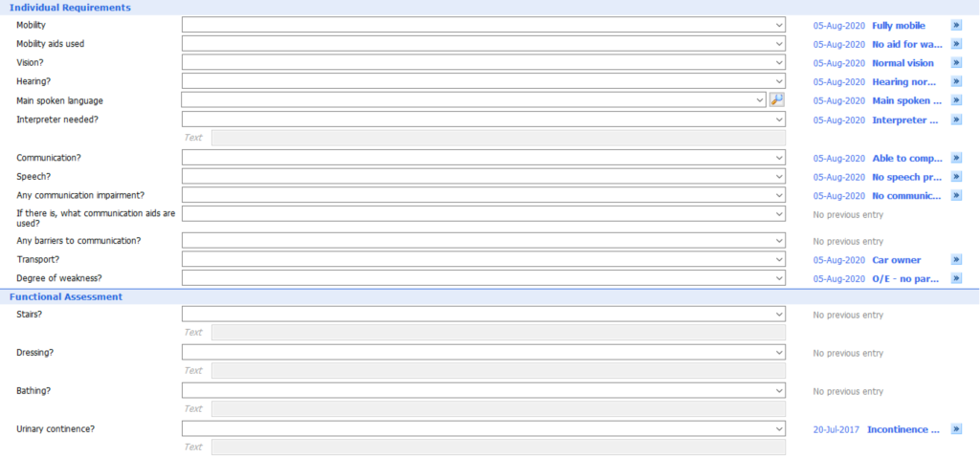Open the Urinary continence? dropdown

[x=483, y=428]
